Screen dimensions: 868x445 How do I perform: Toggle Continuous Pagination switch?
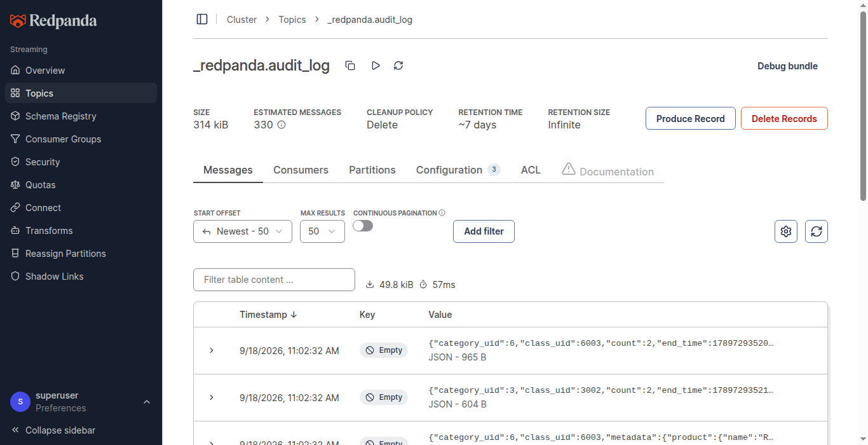click(363, 226)
